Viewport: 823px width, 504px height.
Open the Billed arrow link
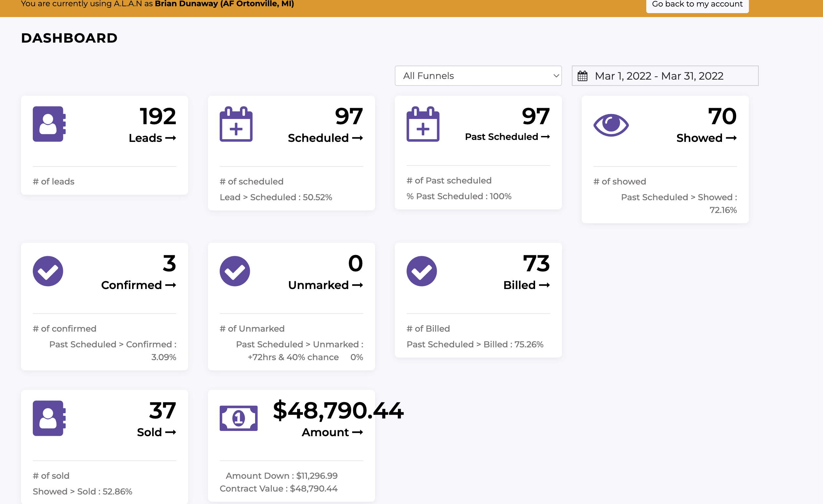[x=526, y=285]
